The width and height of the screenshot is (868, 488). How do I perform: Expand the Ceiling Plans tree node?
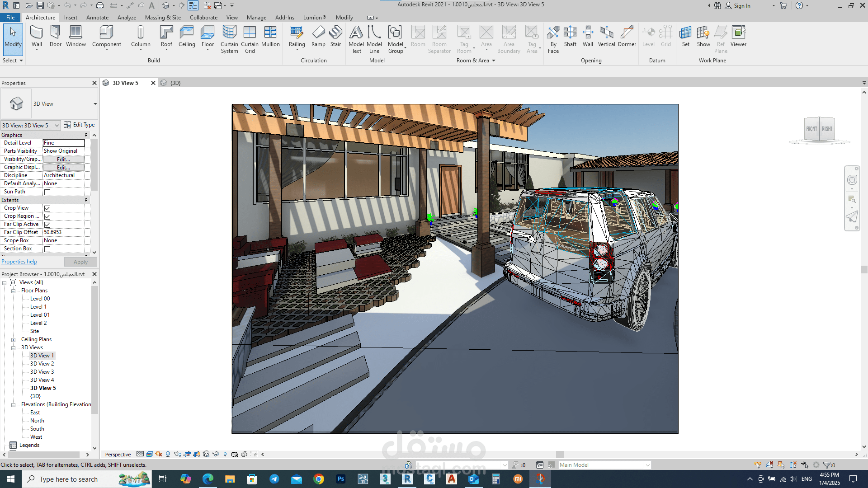coord(14,340)
